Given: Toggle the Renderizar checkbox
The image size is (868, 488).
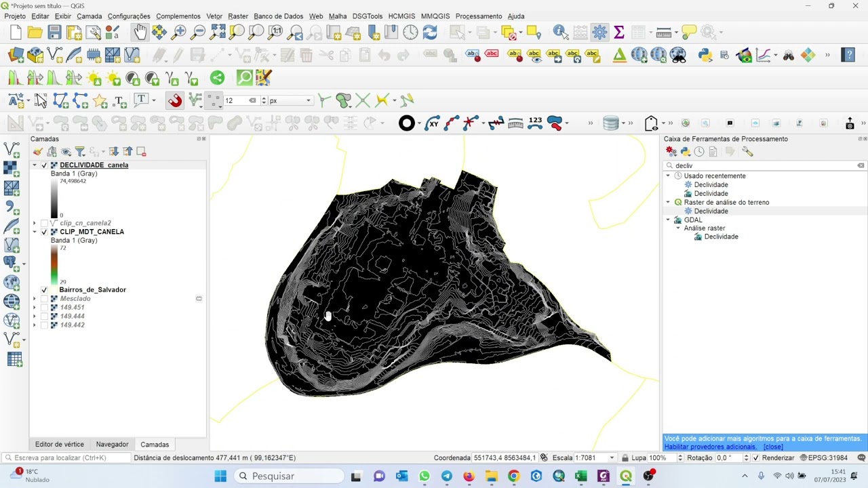Looking at the screenshot, I should pyautogui.click(x=756, y=458).
